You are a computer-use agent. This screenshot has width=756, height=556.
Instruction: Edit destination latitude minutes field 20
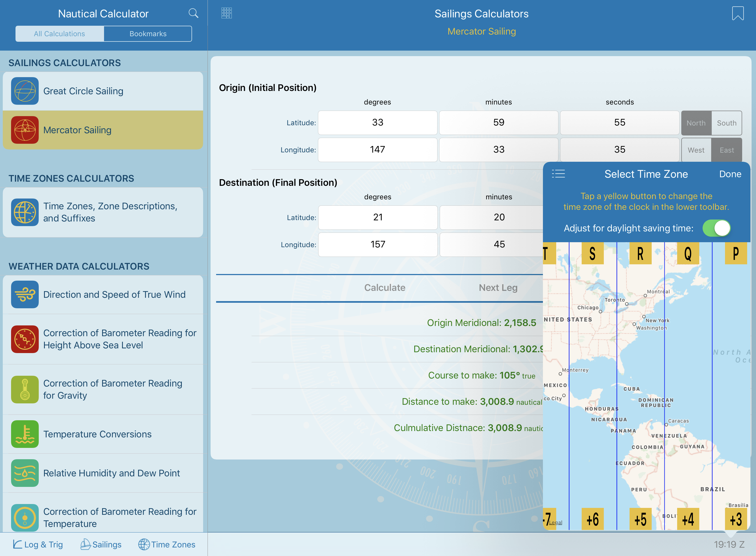coord(491,217)
